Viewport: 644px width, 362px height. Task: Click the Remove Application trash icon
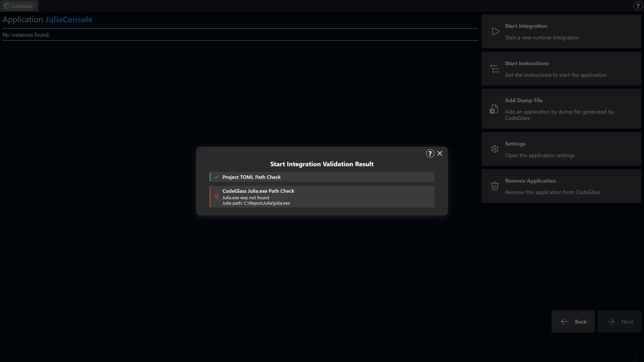(495, 186)
